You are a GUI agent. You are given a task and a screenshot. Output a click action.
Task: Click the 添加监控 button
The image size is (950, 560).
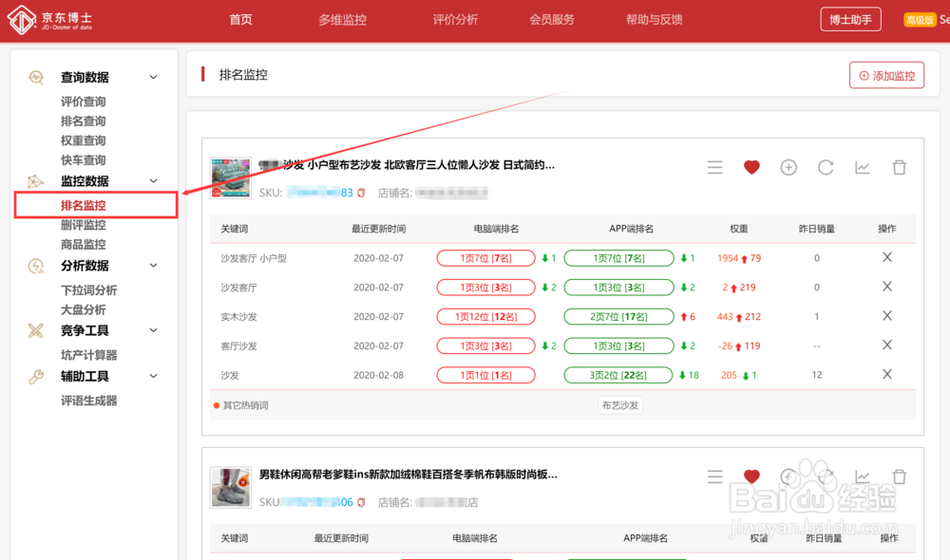(886, 75)
